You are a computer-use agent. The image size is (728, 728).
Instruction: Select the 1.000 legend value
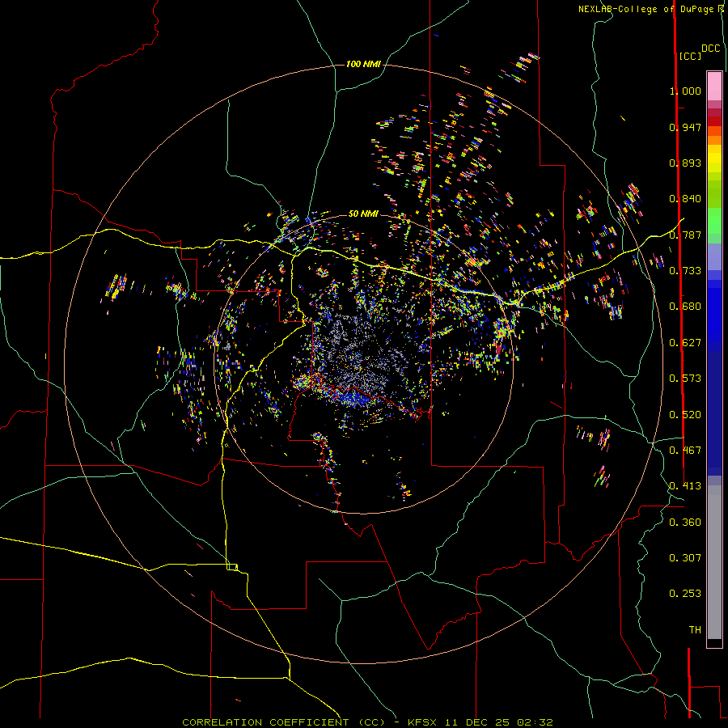pyautogui.click(x=685, y=91)
